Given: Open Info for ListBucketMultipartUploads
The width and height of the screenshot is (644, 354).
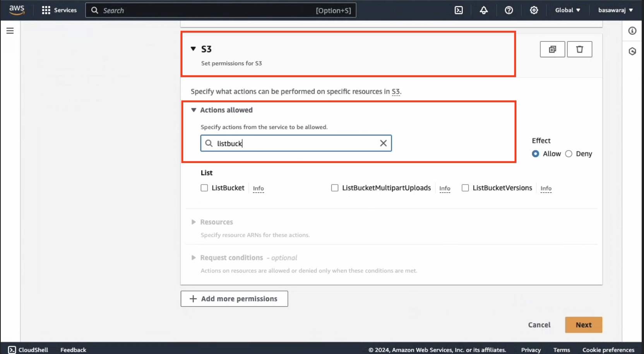Looking at the screenshot, I should pos(445,188).
